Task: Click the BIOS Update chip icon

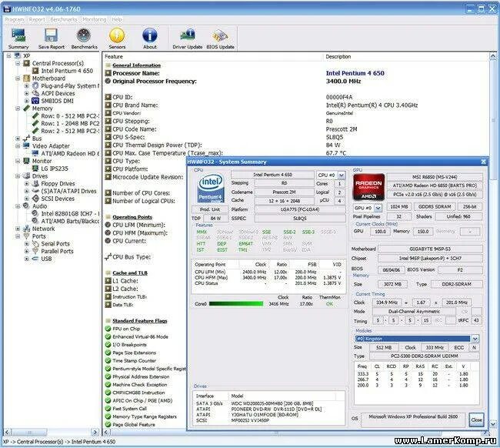Action: (220, 38)
